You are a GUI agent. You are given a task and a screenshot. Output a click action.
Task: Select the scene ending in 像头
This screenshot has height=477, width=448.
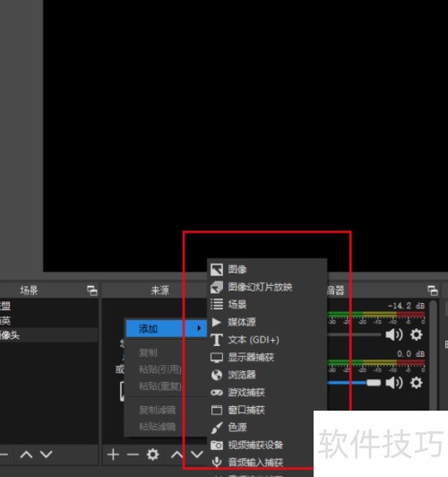coord(48,335)
